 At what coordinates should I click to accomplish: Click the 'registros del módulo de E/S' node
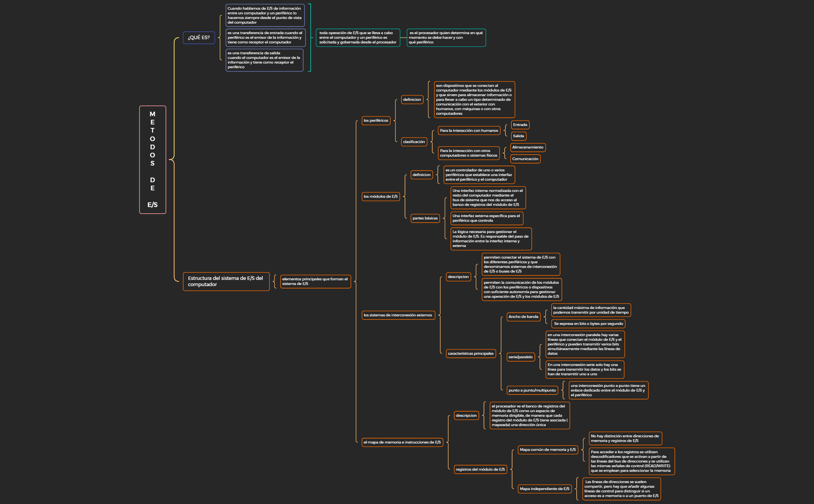pyautogui.click(x=480, y=469)
